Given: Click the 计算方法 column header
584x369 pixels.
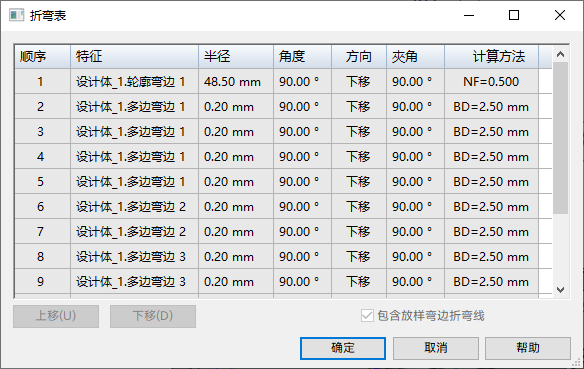Looking at the screenshot, I should coord(491,57).
